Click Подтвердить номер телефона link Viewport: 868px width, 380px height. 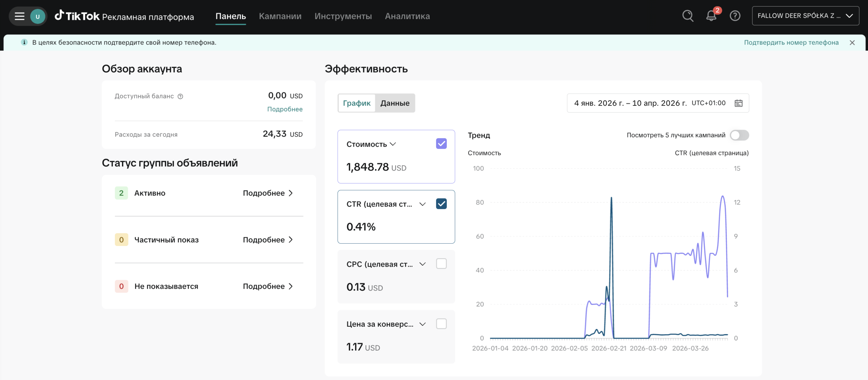tap(791, 42)
